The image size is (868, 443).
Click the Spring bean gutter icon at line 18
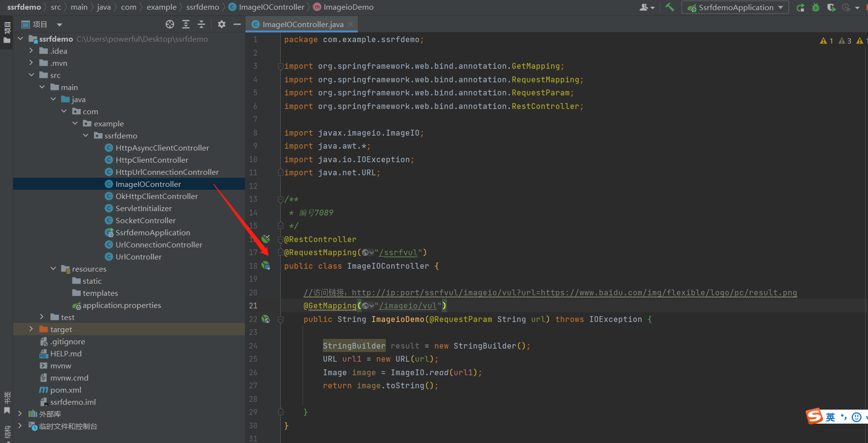coord(266,265)
